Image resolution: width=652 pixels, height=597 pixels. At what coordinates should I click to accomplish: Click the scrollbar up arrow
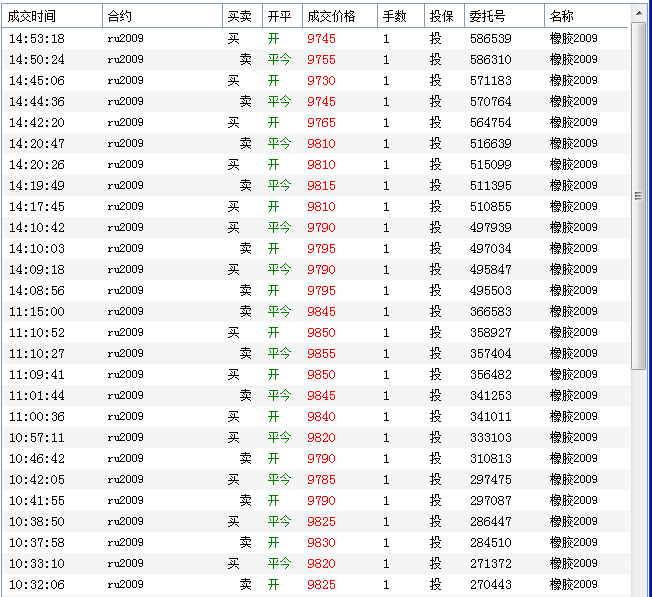click(638, 14)
